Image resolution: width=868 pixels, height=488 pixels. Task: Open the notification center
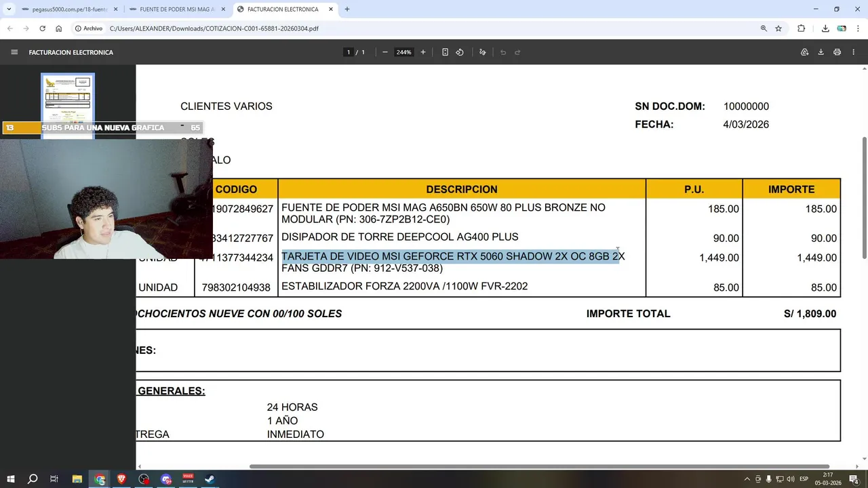tap(854, 479)
